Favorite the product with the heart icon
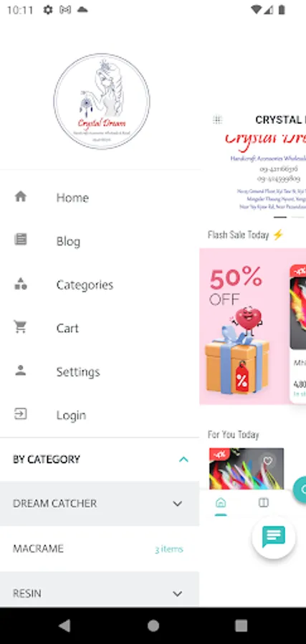 [268, 461]
